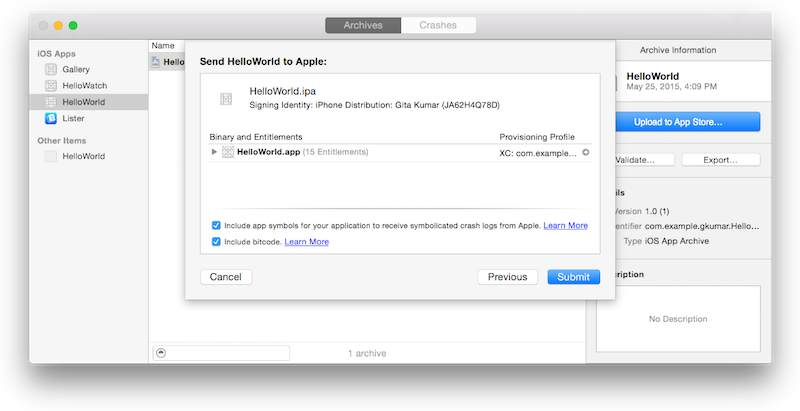This screenshot has height=411, width=800.
Task: Click the HelloWorld.ipa file icon
Action: click(x=226, y=98)
